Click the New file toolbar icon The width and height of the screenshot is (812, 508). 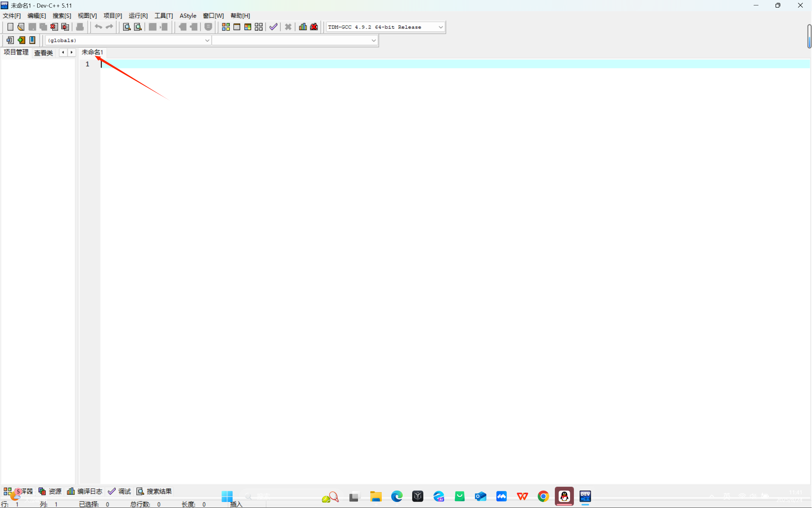tap(10, 27)
